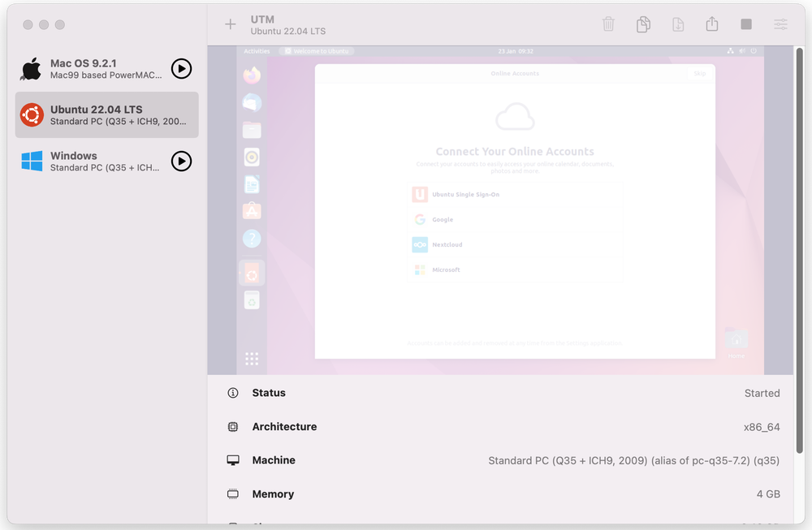Click the vertical scrollbar in details pane
Image resolution: width=812 pixels, height=530 pixels.
(x=801, y=243)
